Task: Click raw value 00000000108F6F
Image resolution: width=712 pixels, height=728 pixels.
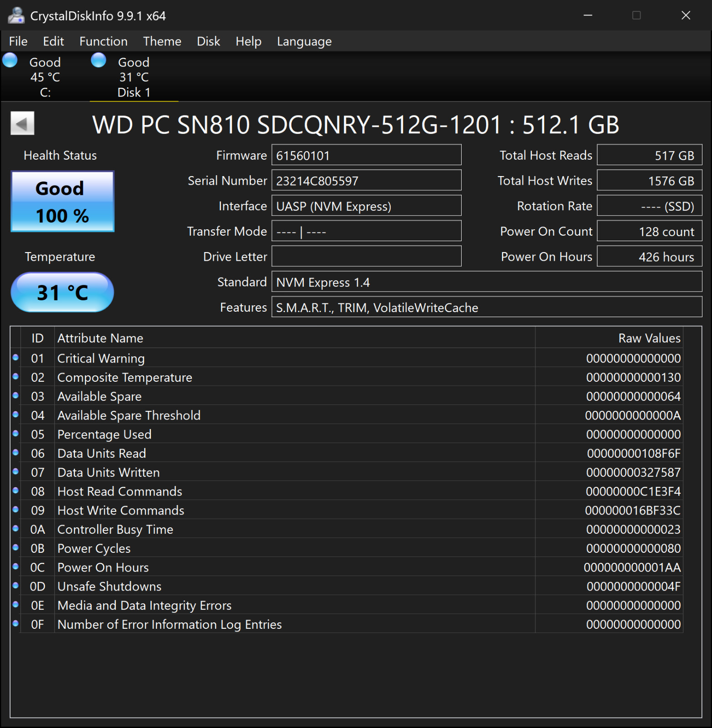Action: [x=634, y=453]
